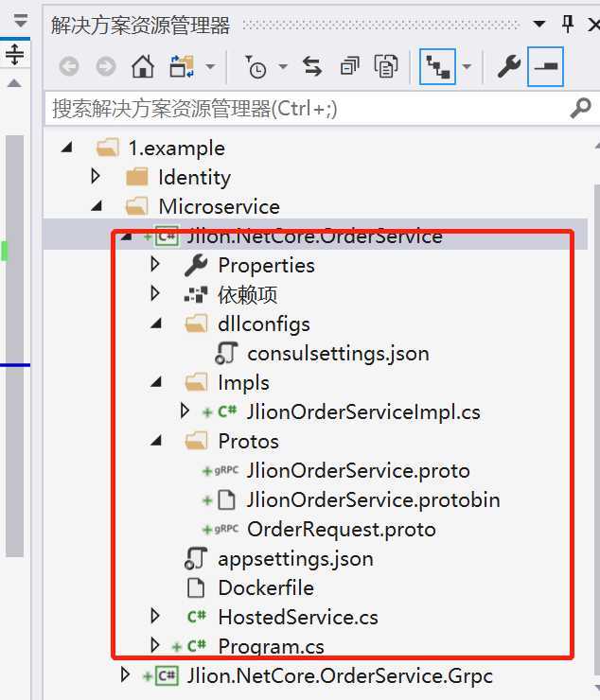Select the dllconfigs folder
Image resolution: width=600 pixels, height=700 pixels.
coord(264,324)
